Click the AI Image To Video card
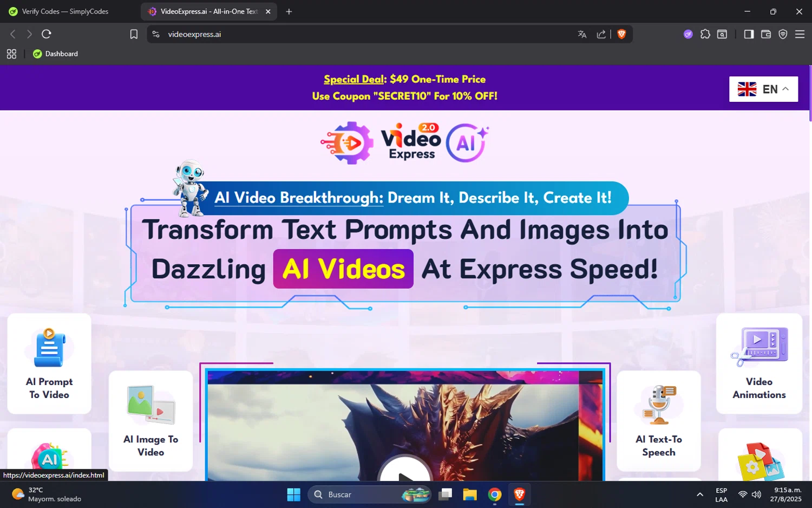This screenshot has width=812, height=508. tap(150, 421)
